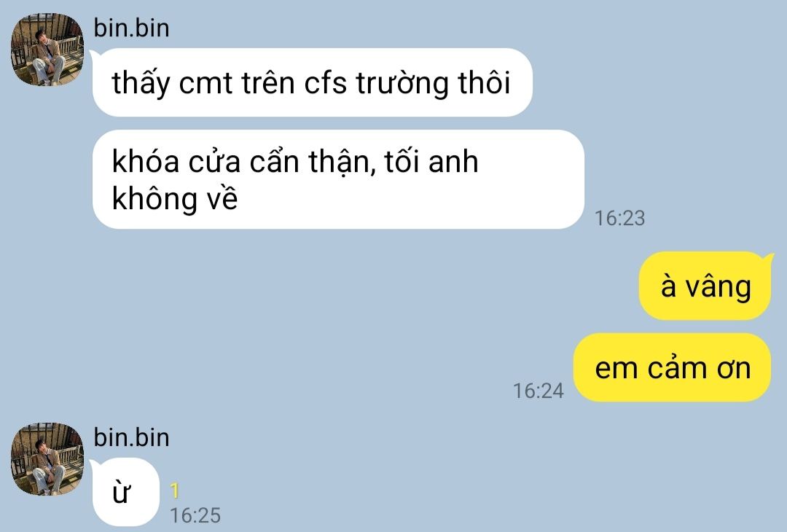Click the word 'trường' in first message
787x532 pixels.
tap(402, 84)
